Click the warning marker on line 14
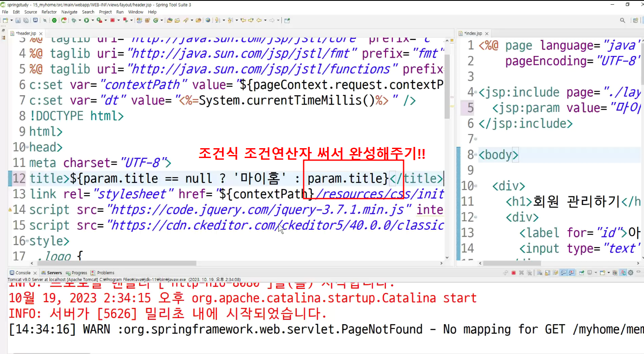 pyautogui.click(x=10, y=210)
